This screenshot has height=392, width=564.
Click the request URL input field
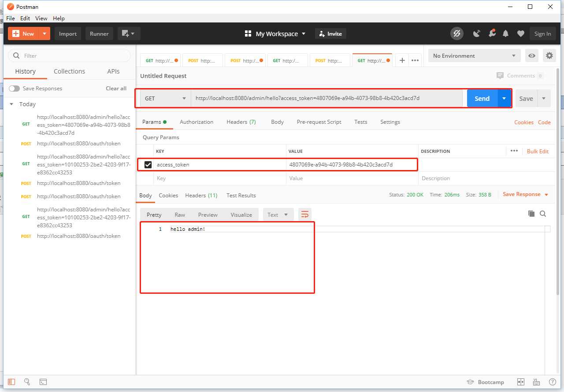[x=327, y=98]
